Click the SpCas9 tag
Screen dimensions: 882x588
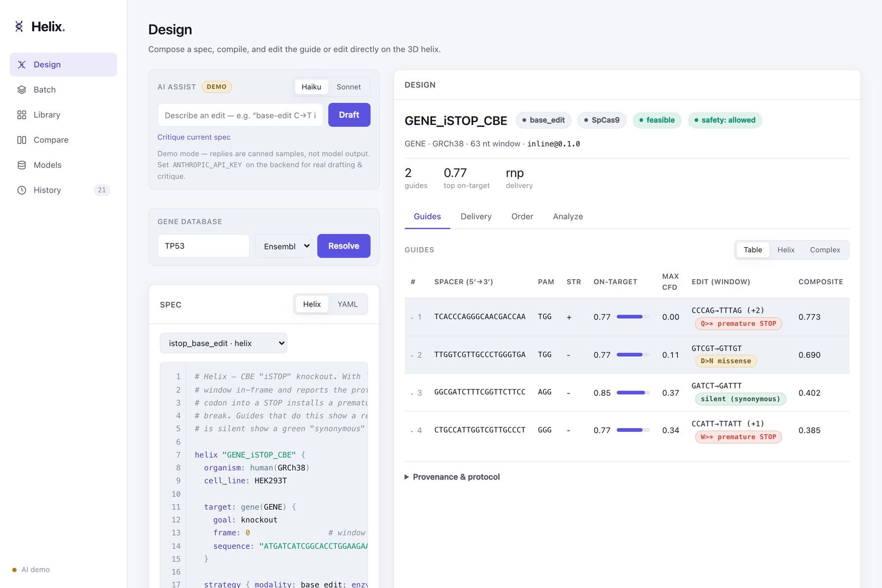coord(602,120)
